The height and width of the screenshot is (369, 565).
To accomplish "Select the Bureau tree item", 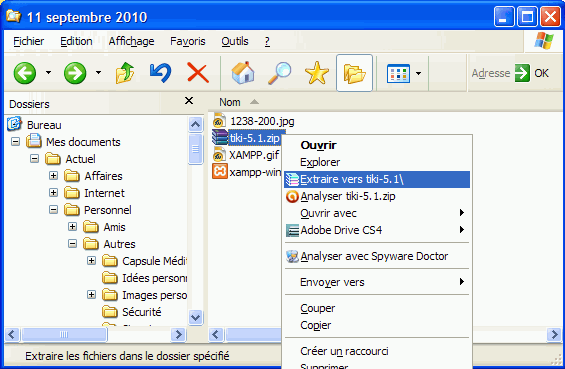I will (x=44, y=125).
